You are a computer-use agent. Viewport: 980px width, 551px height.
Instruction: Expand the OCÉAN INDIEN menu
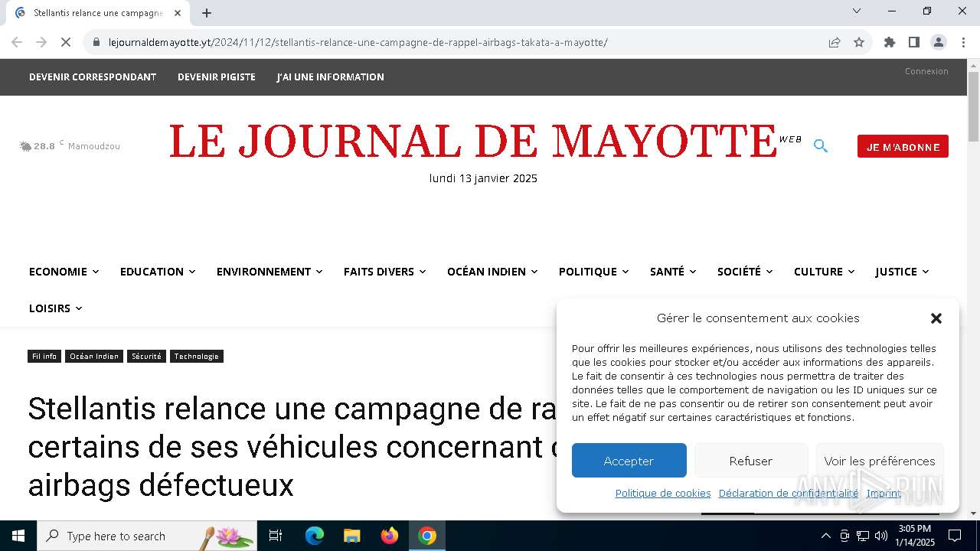[492, 272]
